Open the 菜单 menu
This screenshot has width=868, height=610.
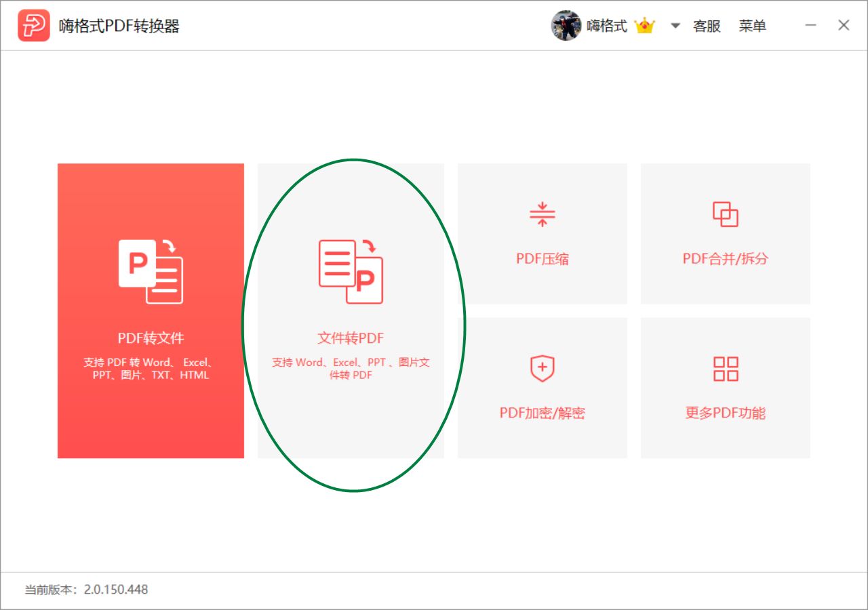point(753,25)
